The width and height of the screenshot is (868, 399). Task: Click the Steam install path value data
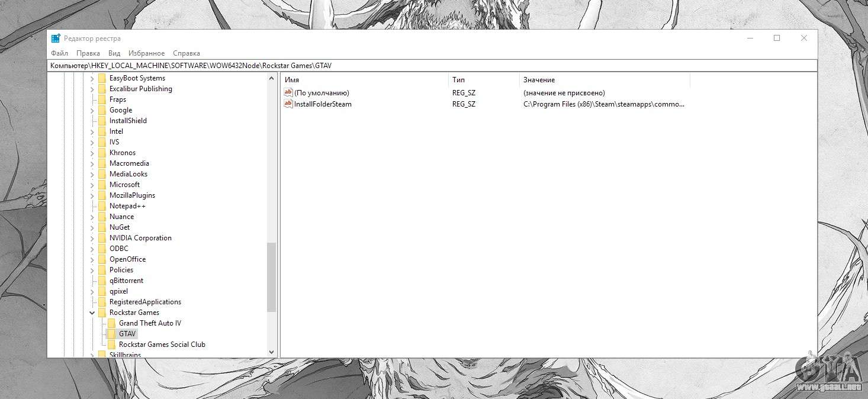(x=604, y=104)
